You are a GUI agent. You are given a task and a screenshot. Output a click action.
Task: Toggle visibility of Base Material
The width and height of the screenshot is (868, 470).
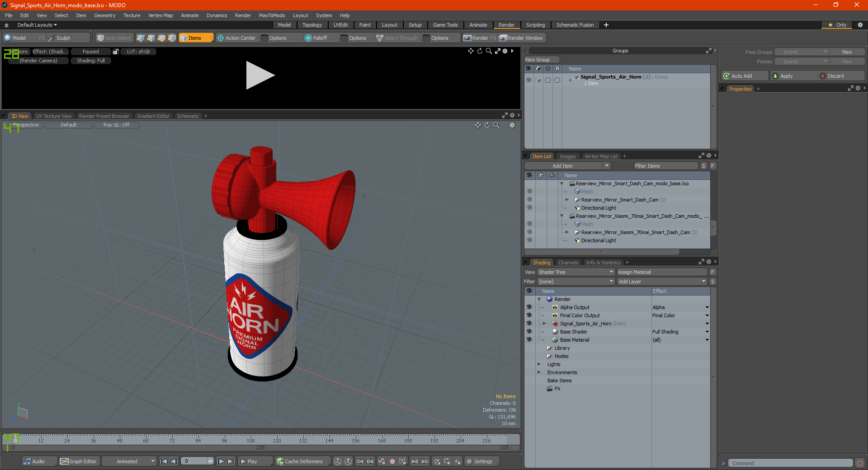coord(529,340)
